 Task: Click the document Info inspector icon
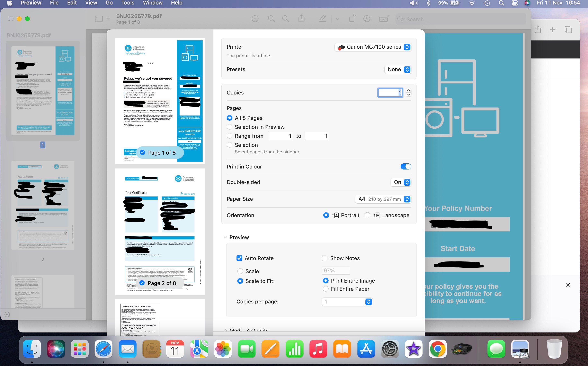(255, 19)
